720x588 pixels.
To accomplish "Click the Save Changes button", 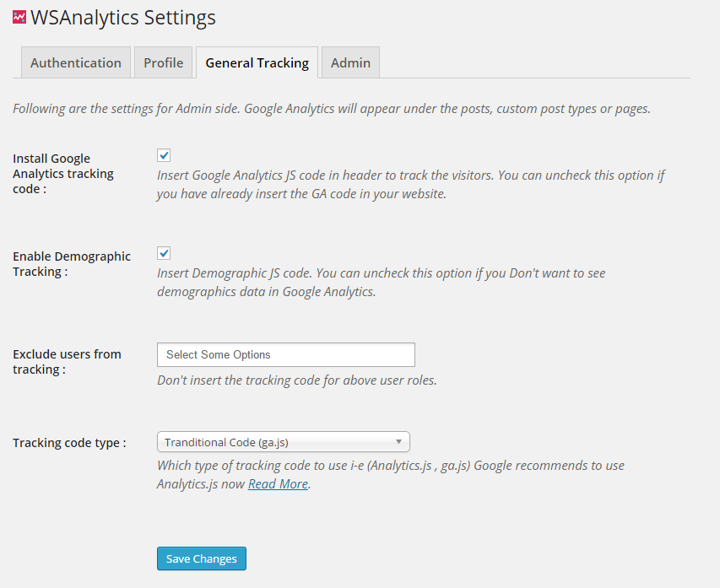I will click(x=202, y=558).
